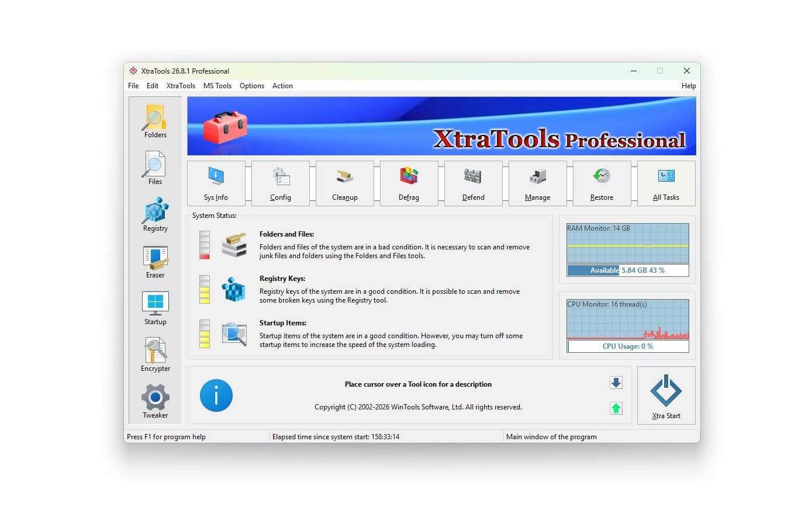
Task: Click 'Place cursor over a Tool icon' text
Action: click(x=418, y=384)
